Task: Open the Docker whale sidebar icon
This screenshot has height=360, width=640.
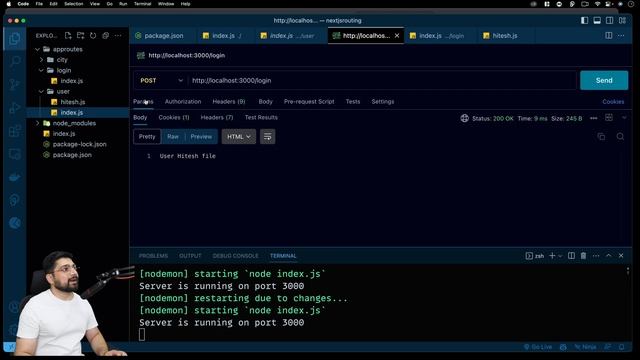Action: (15, 177)
